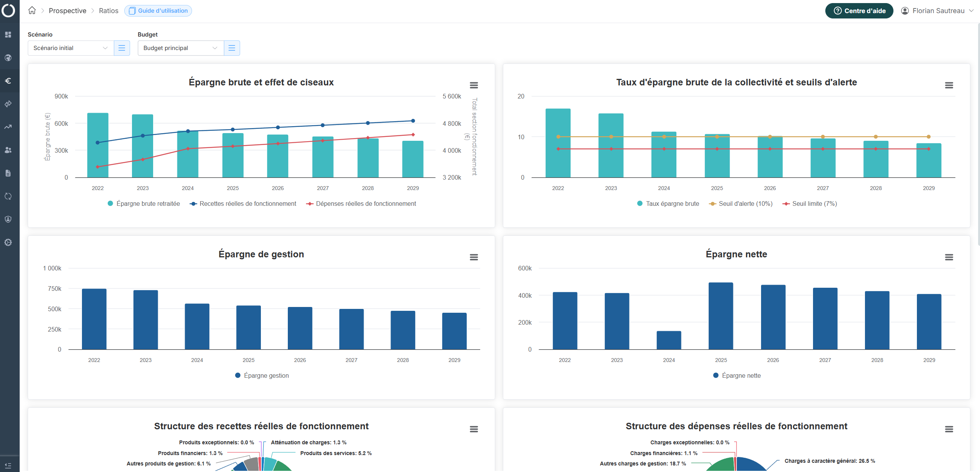This screenshot has height=472, width=980.
Task: Click the users group sidebar icon
Action: (8, 150)
